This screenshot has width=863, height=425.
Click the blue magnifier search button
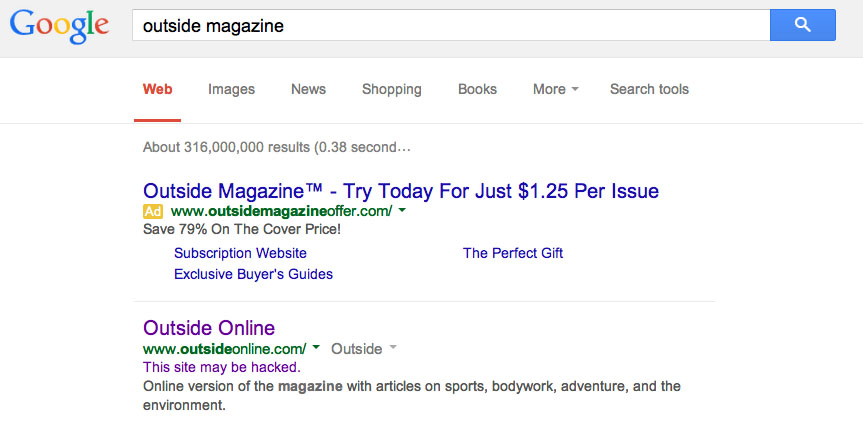tap(802, 26)
